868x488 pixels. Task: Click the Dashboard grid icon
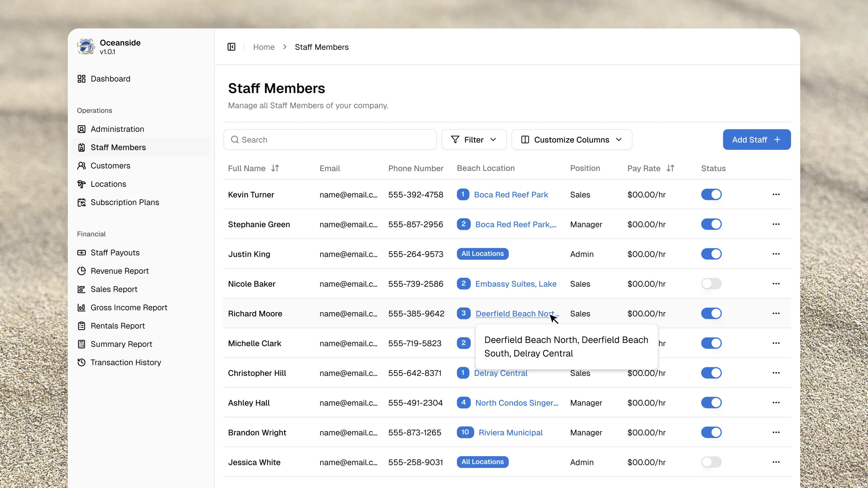pyautogui.click(x=81, y=79)
